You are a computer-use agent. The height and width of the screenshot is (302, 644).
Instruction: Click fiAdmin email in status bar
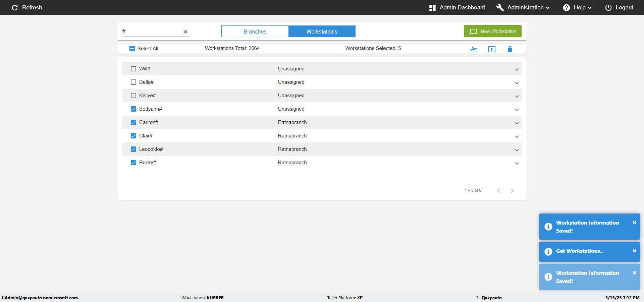coord(40,298)
